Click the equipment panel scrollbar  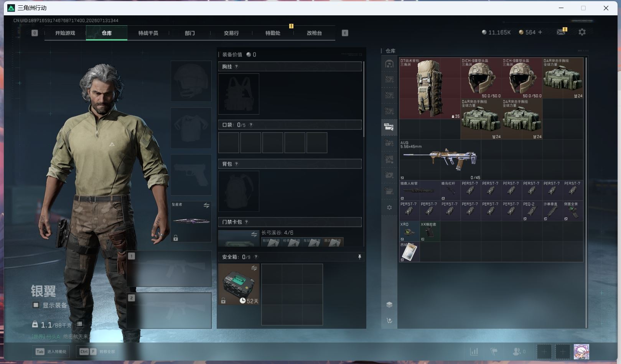(363, 99)
